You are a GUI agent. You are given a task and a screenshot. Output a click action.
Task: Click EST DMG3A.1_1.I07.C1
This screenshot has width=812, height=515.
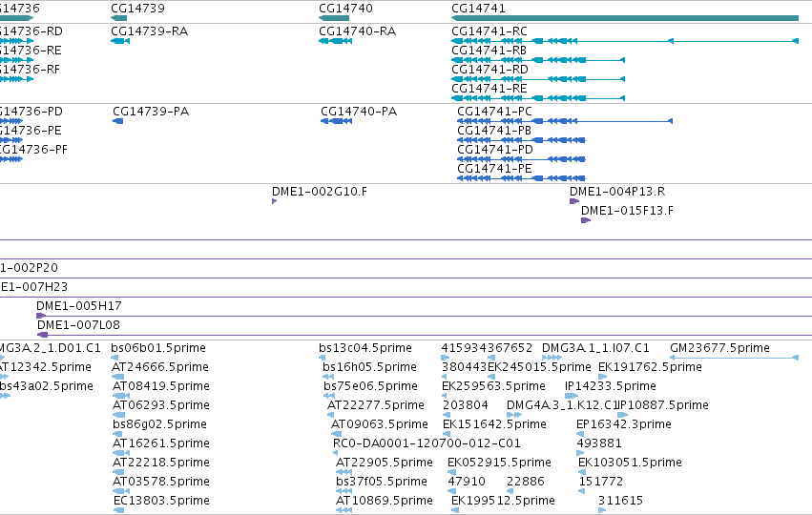595,348
